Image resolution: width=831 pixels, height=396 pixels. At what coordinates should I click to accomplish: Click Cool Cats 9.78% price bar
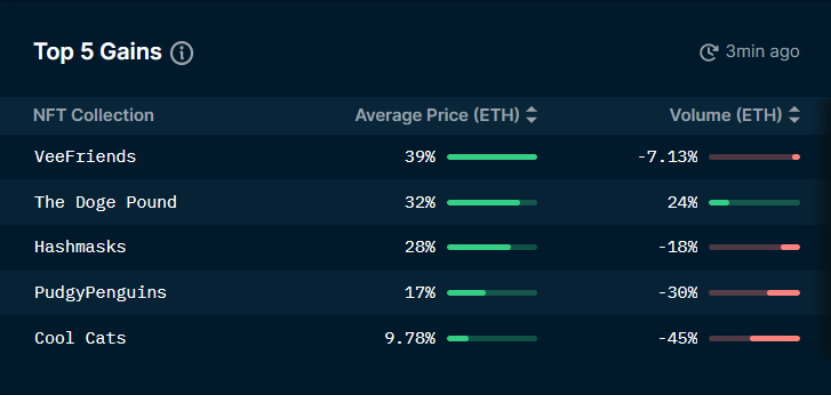pos(492,338)
